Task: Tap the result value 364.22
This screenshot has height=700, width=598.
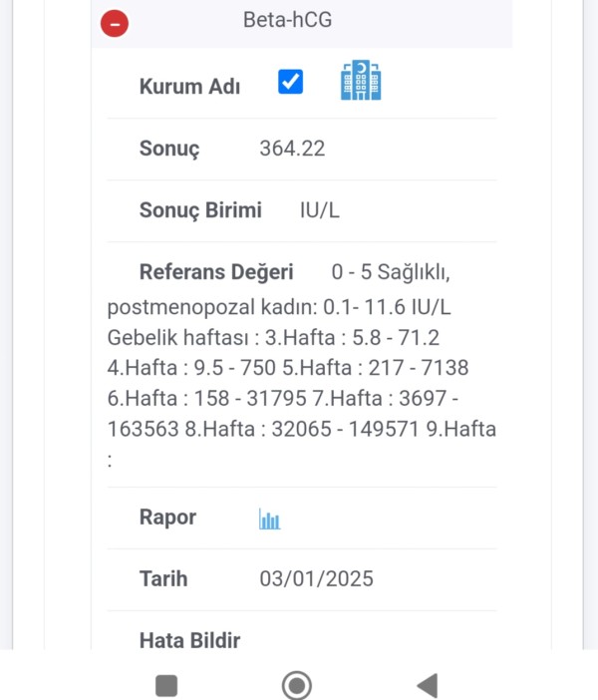Action: point(292,149)
